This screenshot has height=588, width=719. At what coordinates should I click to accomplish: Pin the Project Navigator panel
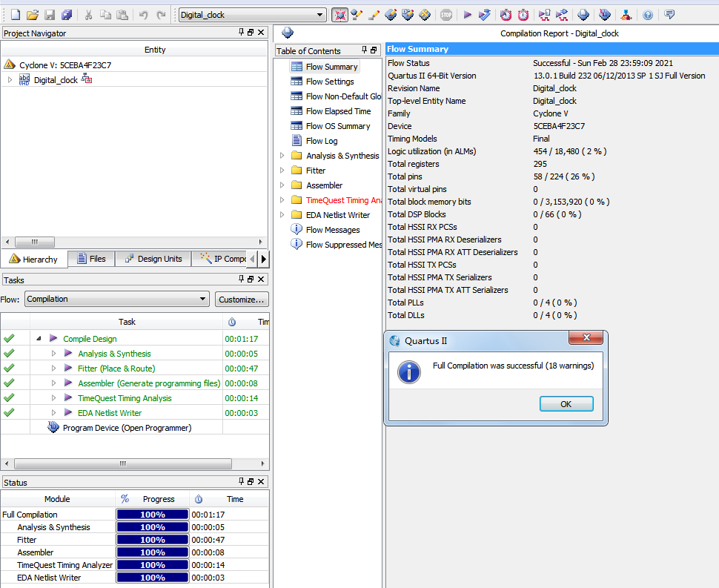point(241,32)
